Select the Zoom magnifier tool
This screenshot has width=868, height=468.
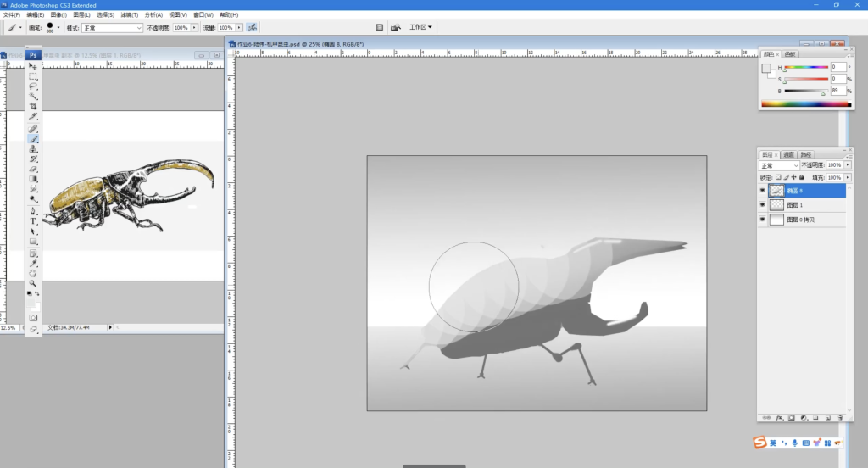point(34,283)
